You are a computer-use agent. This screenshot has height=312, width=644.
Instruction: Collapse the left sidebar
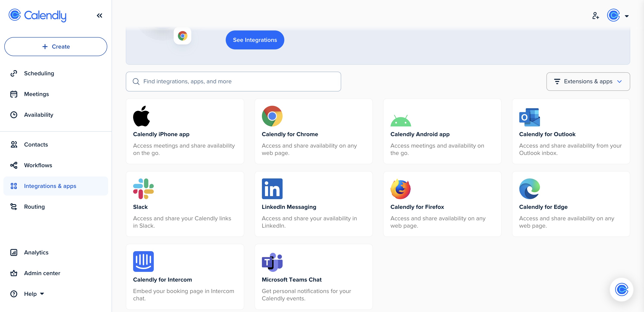click(x=100, y=15)
